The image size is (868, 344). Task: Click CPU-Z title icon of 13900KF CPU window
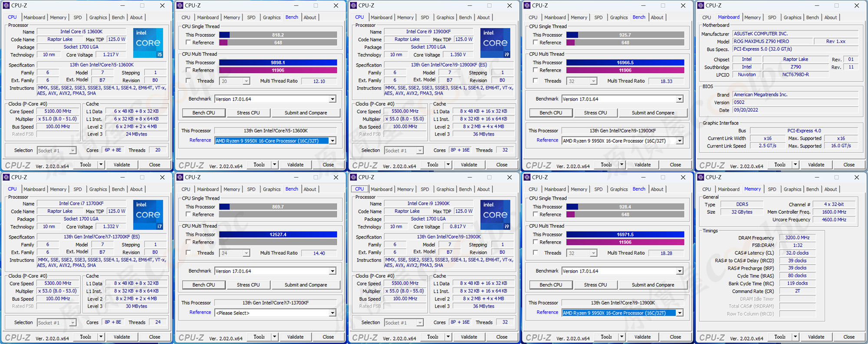coord(353,6)
